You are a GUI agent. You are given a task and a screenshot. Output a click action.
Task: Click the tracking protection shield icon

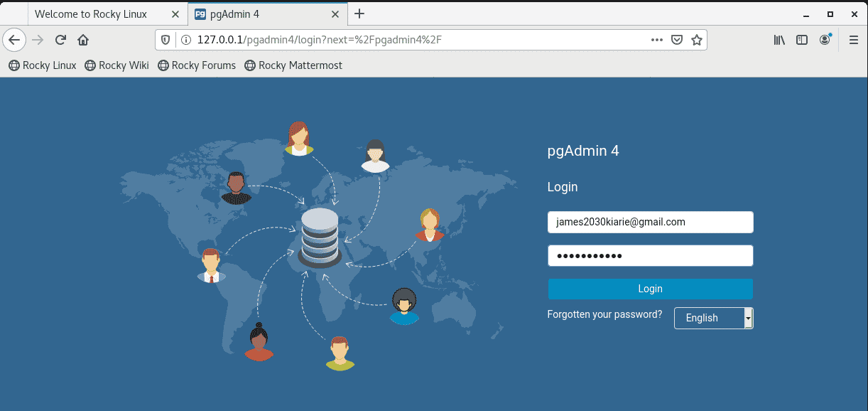tap(166, 40)
